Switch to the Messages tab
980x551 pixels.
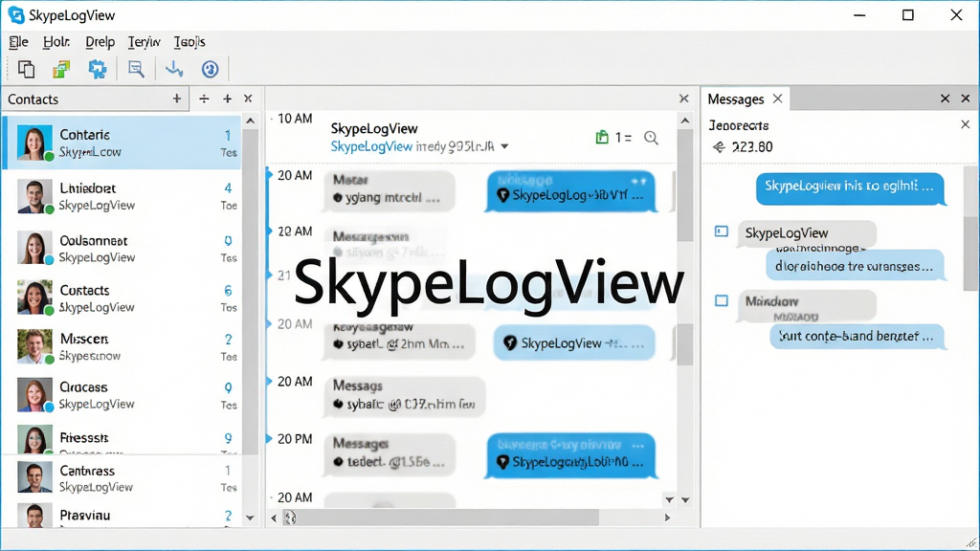pos(736,99)
